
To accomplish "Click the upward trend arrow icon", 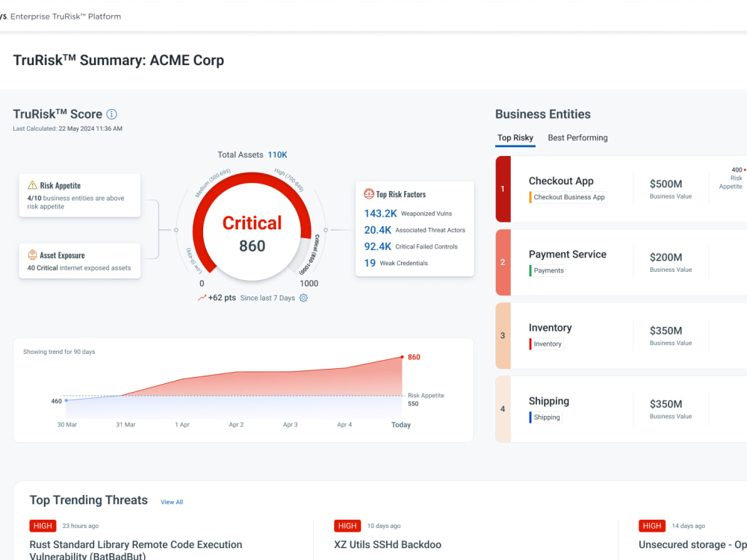I will [x=202, y=298].
